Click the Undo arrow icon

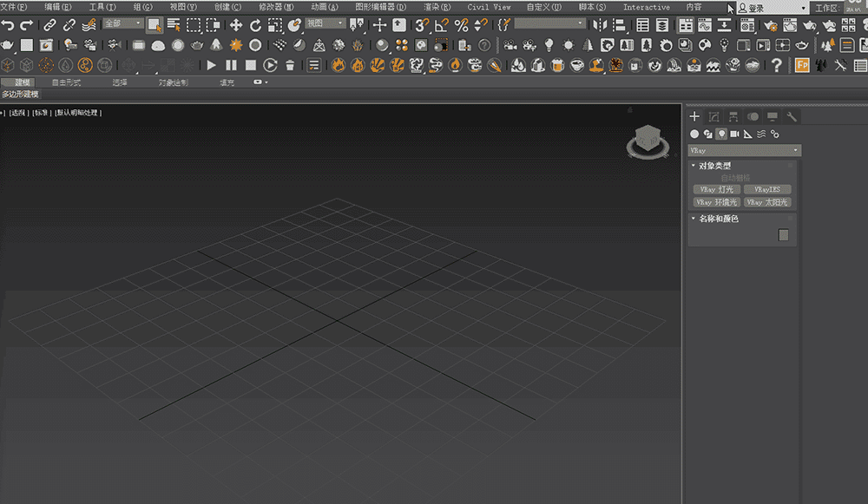[x=8, y=25]
